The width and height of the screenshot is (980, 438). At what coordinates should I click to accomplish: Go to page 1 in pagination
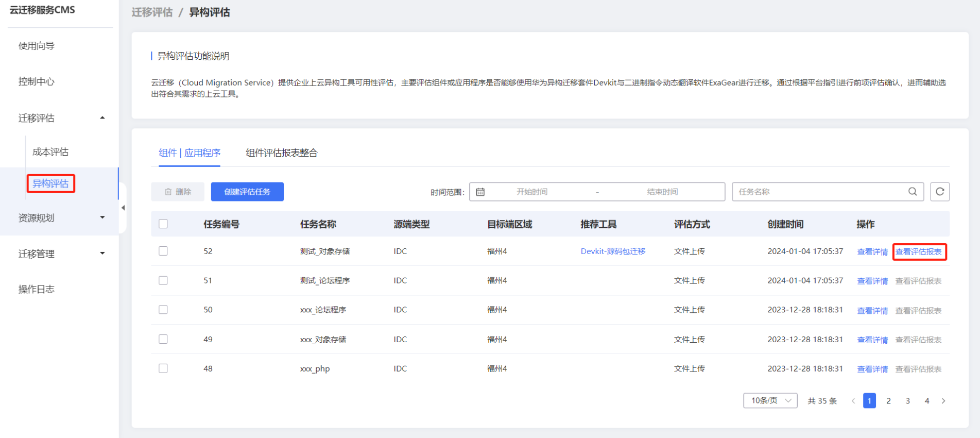[870, 401]
